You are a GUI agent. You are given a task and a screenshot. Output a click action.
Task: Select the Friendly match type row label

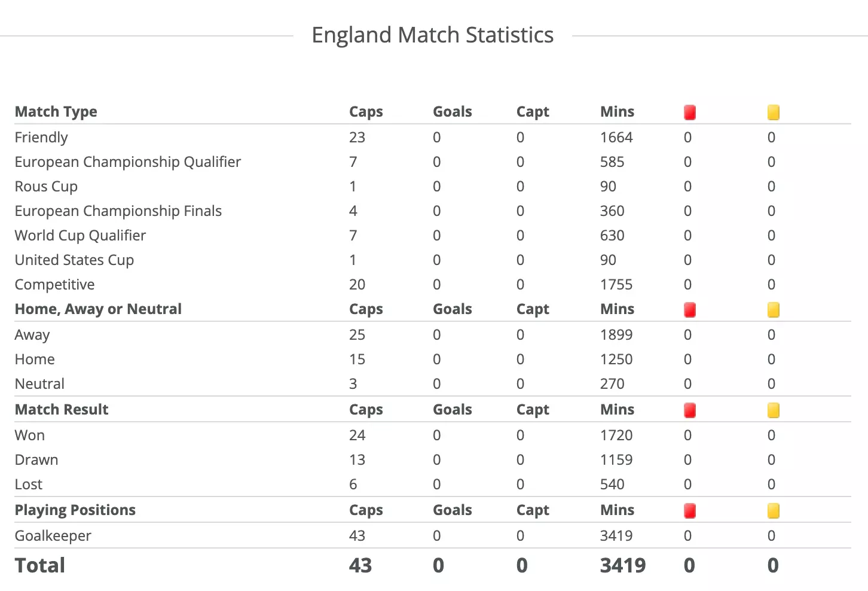point(41,138)
